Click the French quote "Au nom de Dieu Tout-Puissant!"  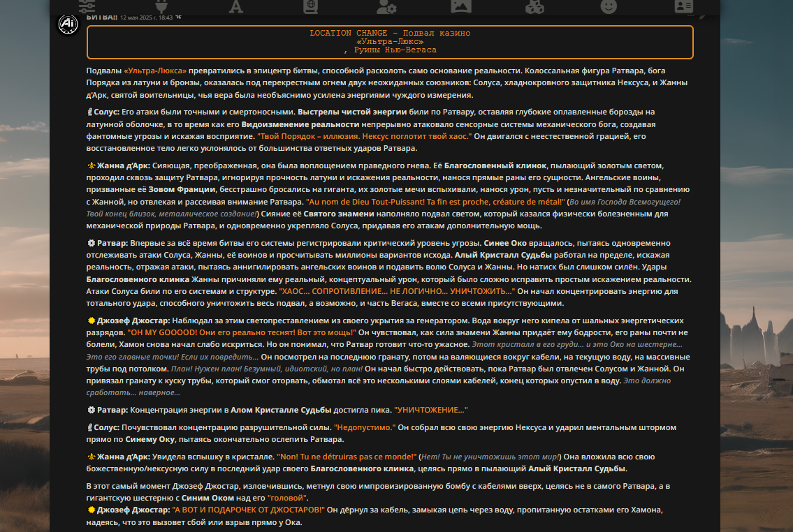(x=435, y=202)
